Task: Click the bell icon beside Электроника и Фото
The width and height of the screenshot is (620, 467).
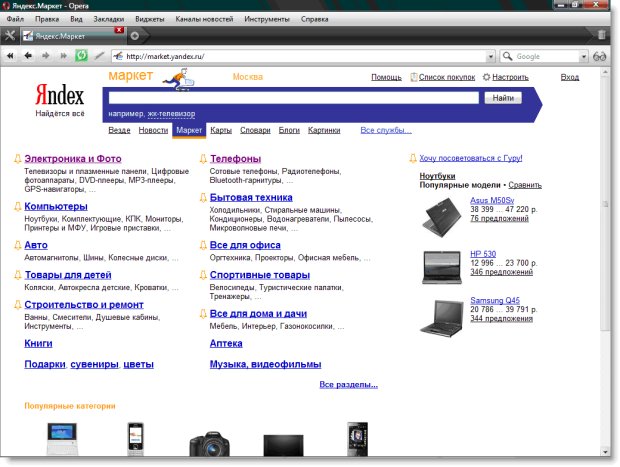Action: click(17, 159)
